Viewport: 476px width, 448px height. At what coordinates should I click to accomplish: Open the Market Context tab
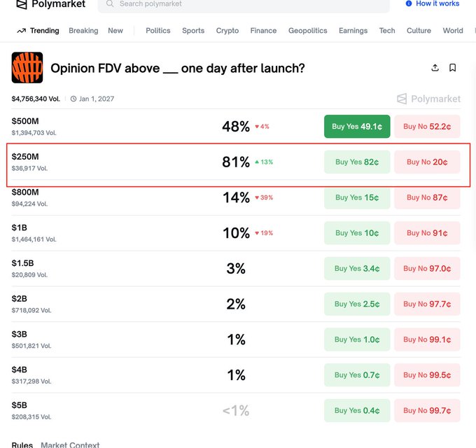tap(70, 444)
